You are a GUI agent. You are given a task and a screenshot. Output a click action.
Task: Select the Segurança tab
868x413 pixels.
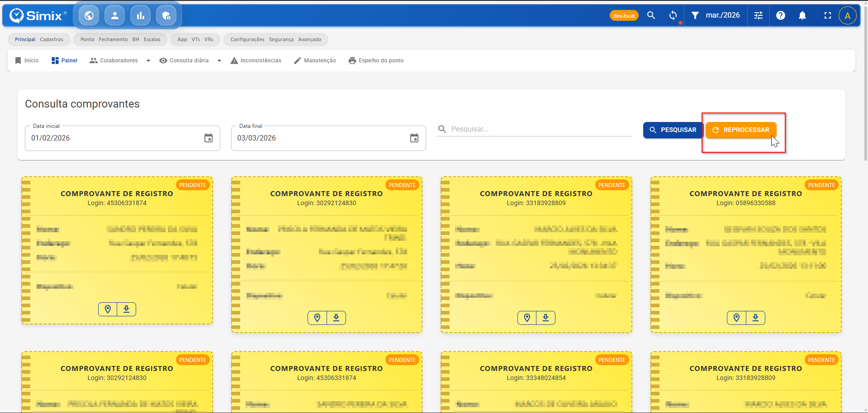(x=281, y=39)
